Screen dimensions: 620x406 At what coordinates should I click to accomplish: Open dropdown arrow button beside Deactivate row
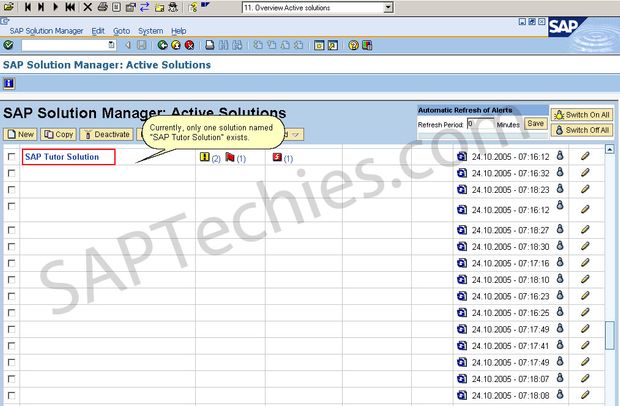296,135
